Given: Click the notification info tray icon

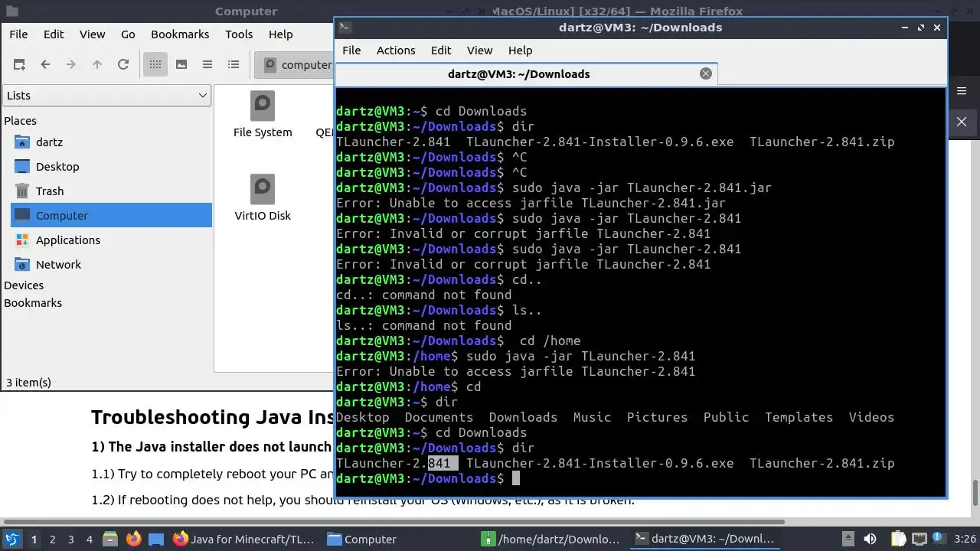Looking at the screenshot, I should coord(939,539).
